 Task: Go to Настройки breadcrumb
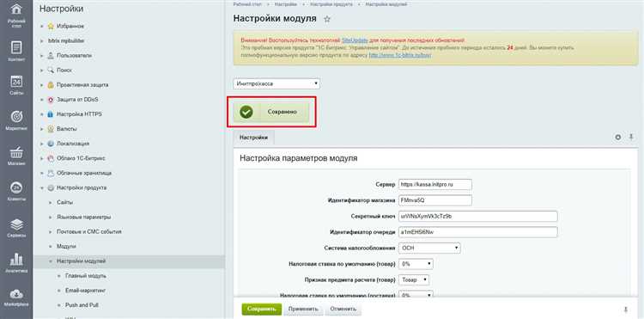286,4
